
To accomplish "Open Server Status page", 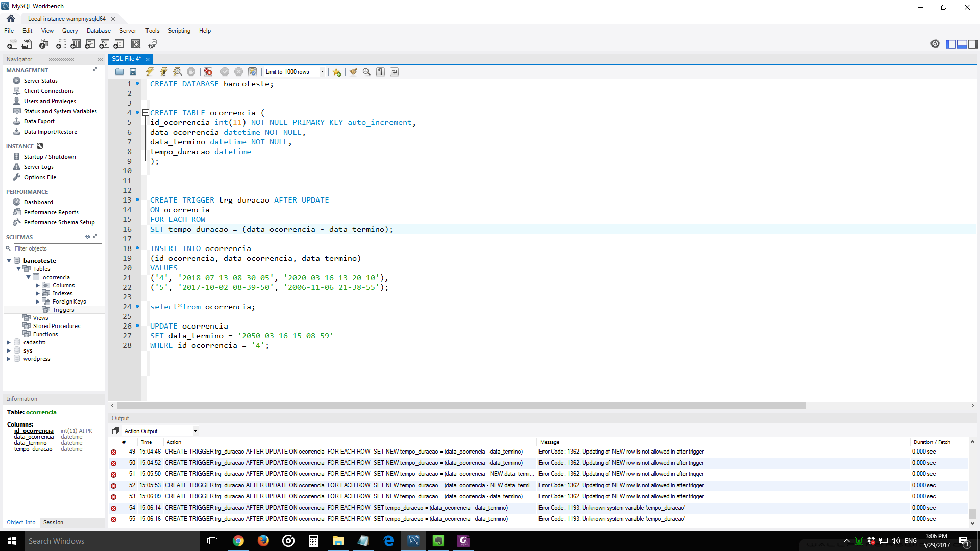I will click(41, 81).
